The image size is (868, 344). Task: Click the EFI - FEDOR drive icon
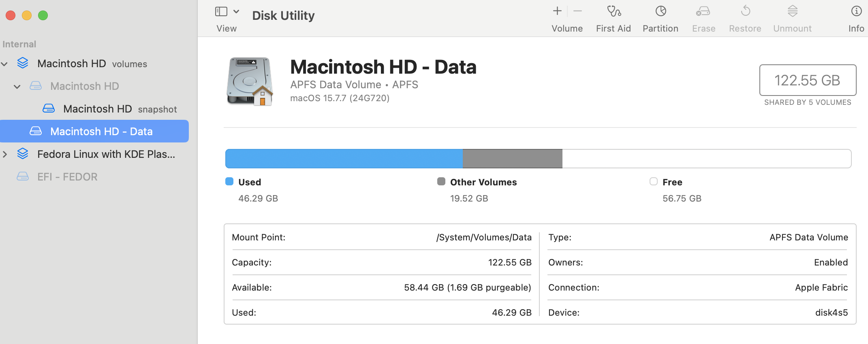[23, 176]
